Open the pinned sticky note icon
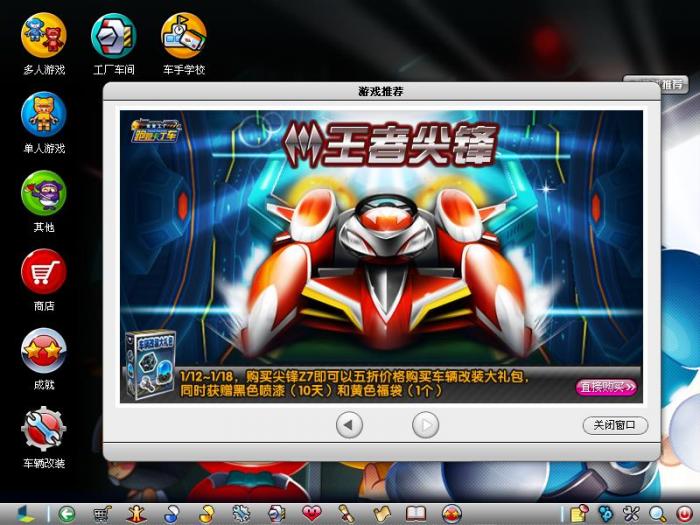The height and width of the screenshot is (525, 700). [579, 514]
